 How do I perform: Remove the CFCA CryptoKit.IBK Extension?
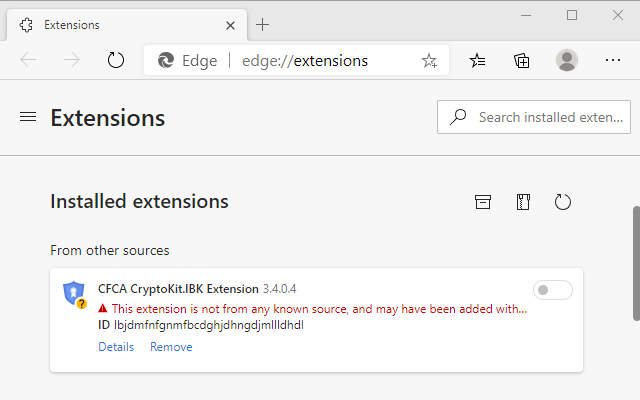pos(171,347)
